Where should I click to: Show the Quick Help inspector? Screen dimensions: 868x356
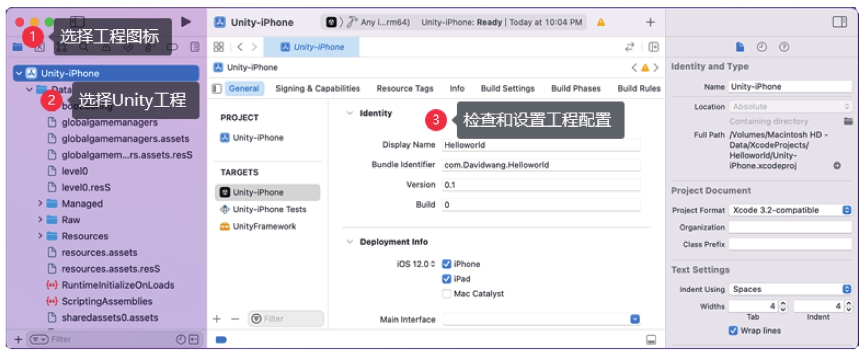[784, 47]
